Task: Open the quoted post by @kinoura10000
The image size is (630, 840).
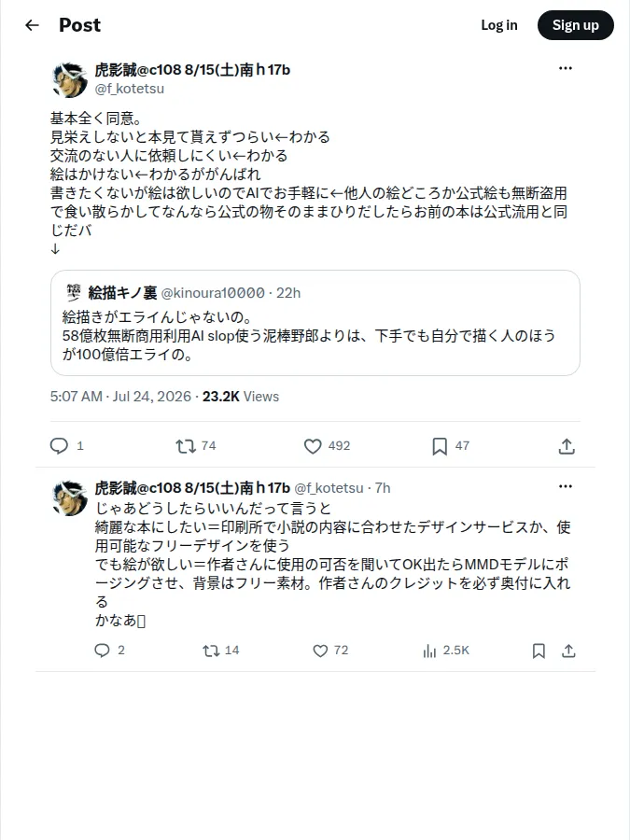Action: coord(315,323)
